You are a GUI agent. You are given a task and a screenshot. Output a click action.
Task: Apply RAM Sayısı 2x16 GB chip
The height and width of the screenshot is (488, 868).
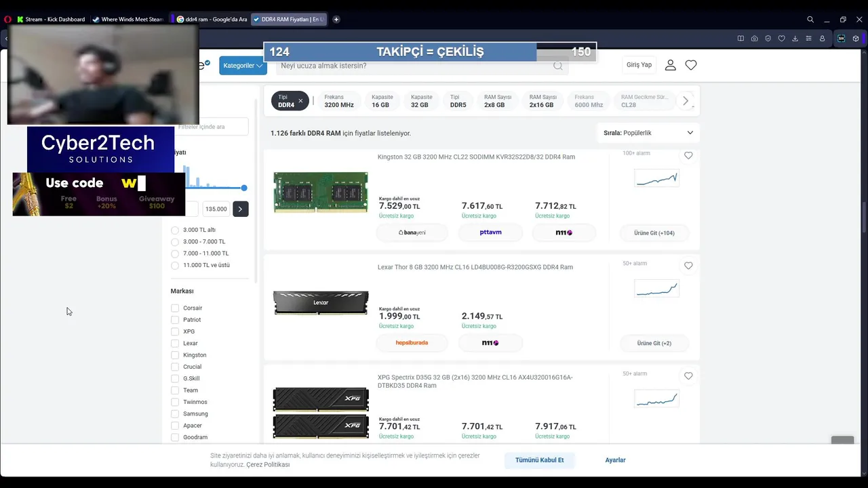tap(543, 101)
